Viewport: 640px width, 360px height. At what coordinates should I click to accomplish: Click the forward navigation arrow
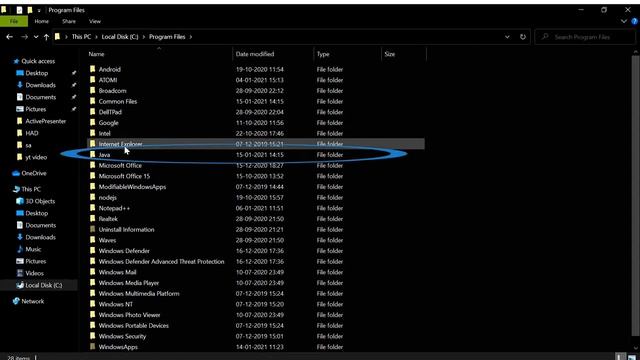pos(24,37)
